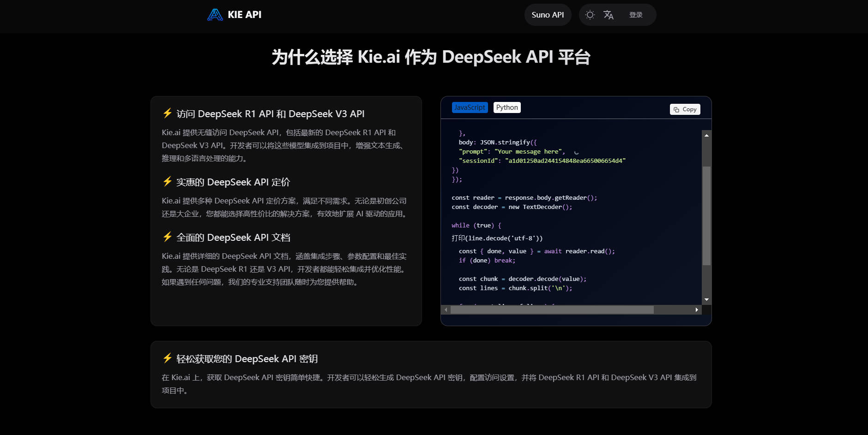Copy the code sample with Copy button
This screenshot has width=868, height=435.
point(685,109)
